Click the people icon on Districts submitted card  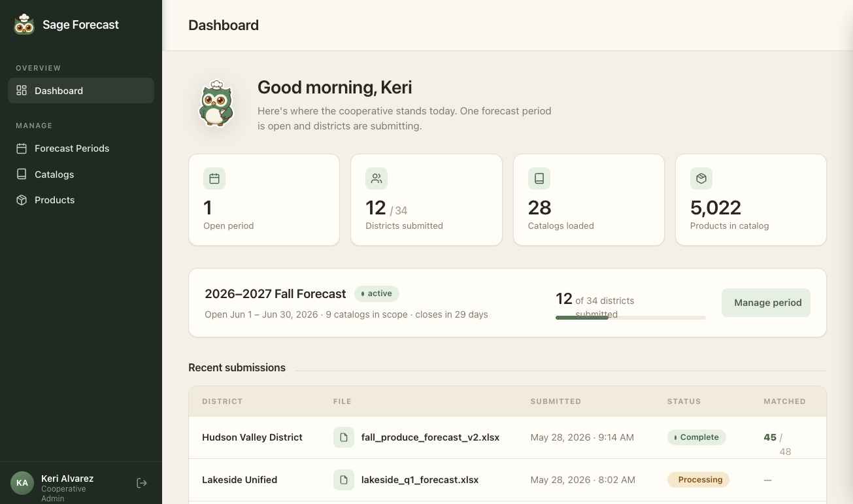376,178
